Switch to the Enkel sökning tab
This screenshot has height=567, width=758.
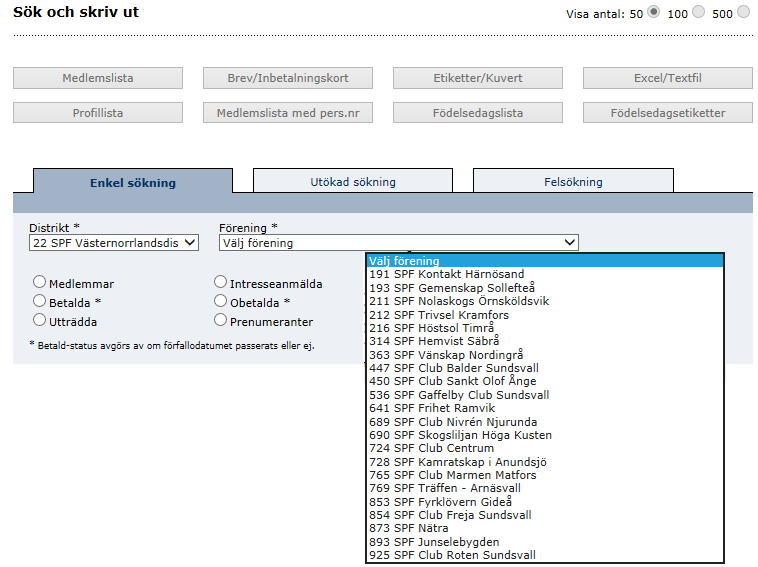pos(133,182)
